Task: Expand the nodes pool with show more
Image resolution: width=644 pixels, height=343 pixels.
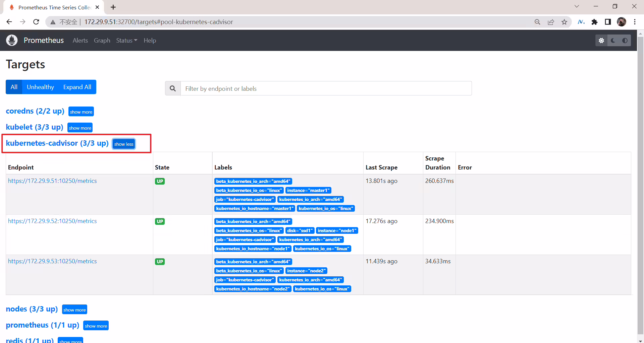Action: click(x=74, y=310)
